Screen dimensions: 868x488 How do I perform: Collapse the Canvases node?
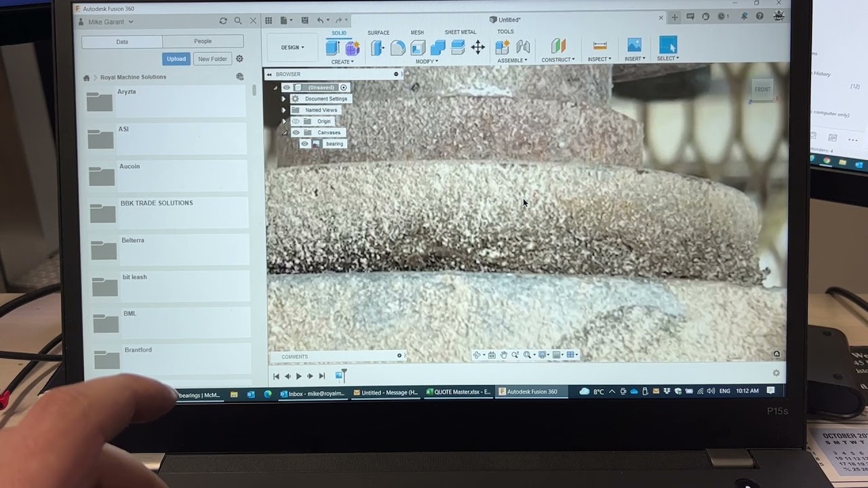tap(285, 133)
